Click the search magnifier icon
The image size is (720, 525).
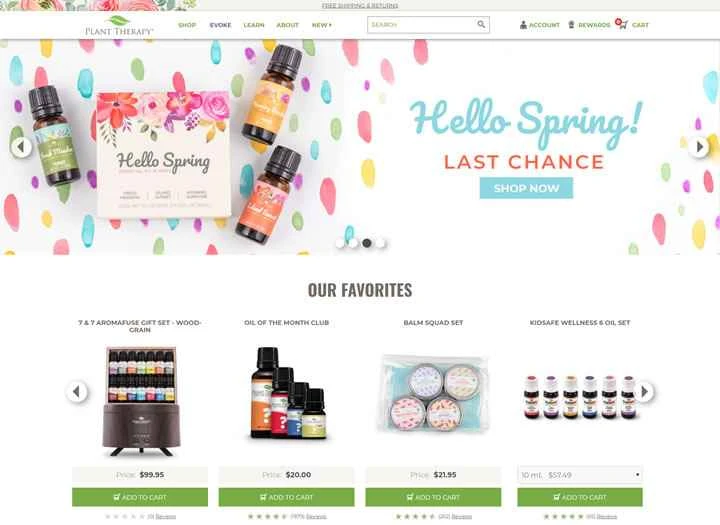(x=481, y=24)
